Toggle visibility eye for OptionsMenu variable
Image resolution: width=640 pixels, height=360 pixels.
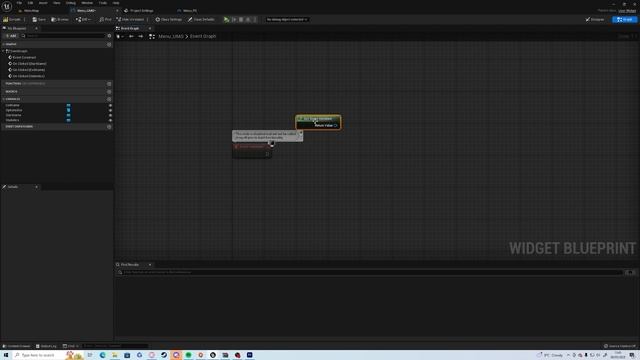coord(110,110)
